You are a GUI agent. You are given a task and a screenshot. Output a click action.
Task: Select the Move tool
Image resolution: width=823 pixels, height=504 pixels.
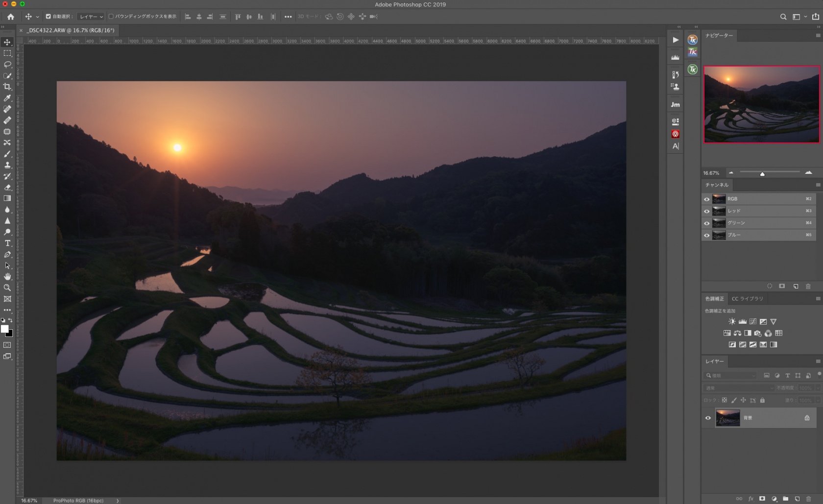tap(7, 42)
